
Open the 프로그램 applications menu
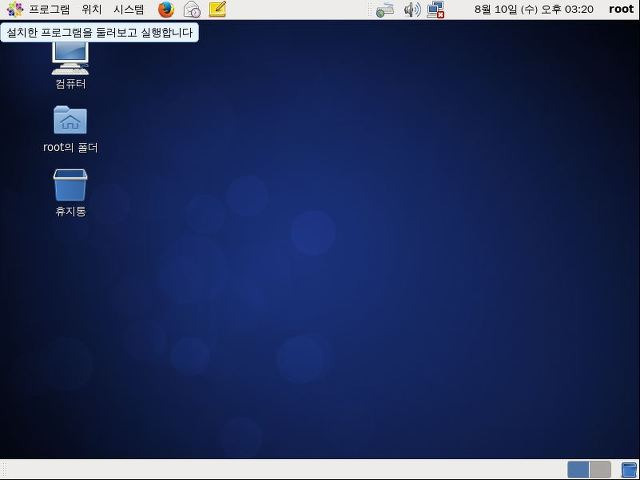coord(49,9)
